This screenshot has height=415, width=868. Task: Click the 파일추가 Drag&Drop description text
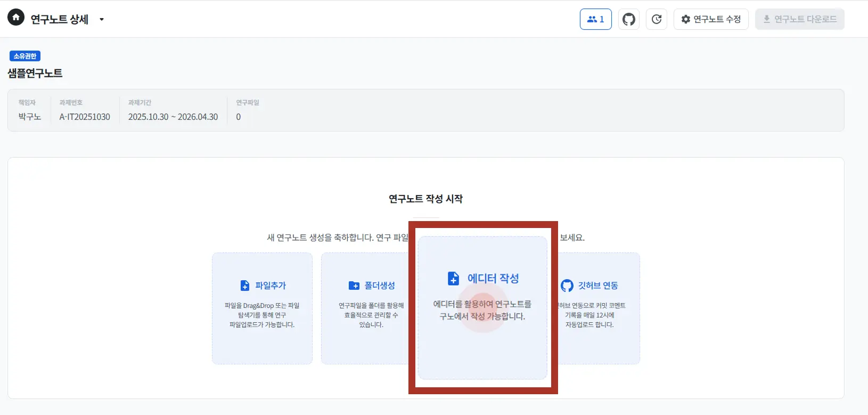point(262,315)
